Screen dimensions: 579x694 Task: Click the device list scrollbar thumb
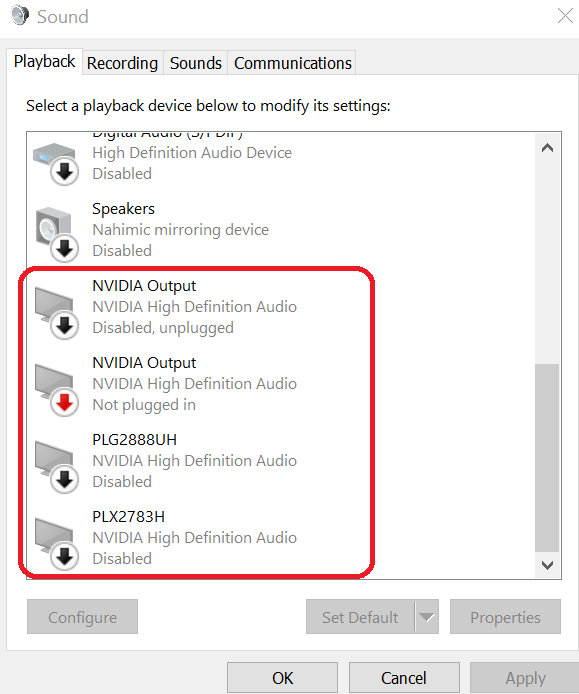(x=547, y=458)
